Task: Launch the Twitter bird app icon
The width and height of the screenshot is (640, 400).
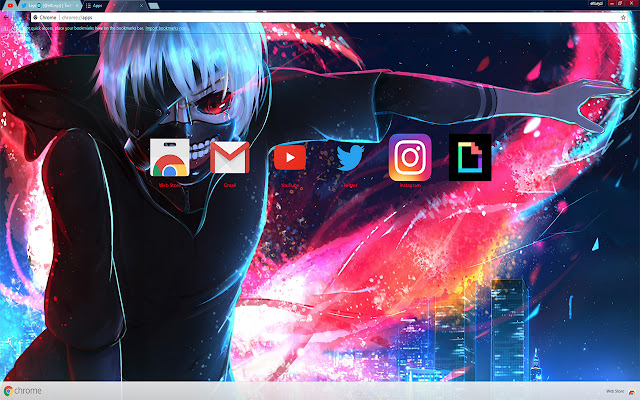Action: pyautogui.click(x=350, y=158)
